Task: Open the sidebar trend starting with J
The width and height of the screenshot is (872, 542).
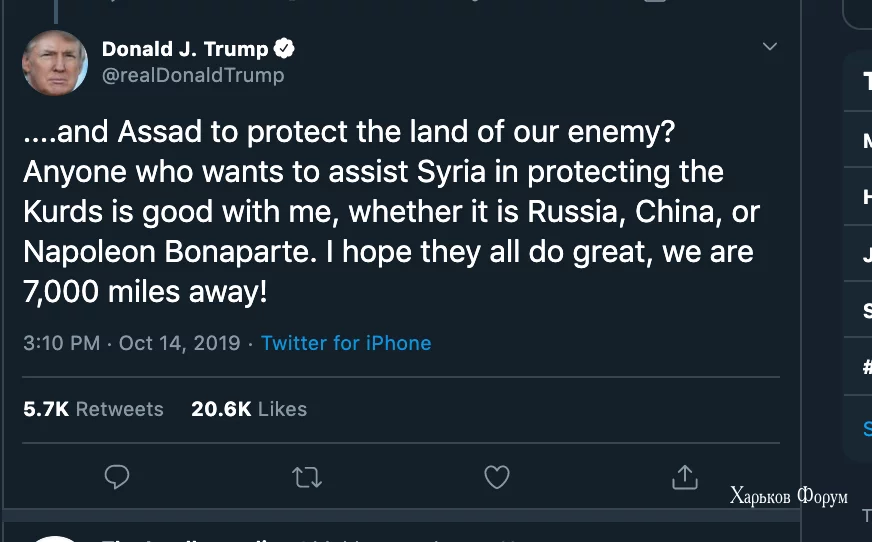Action: coord(866,254)
